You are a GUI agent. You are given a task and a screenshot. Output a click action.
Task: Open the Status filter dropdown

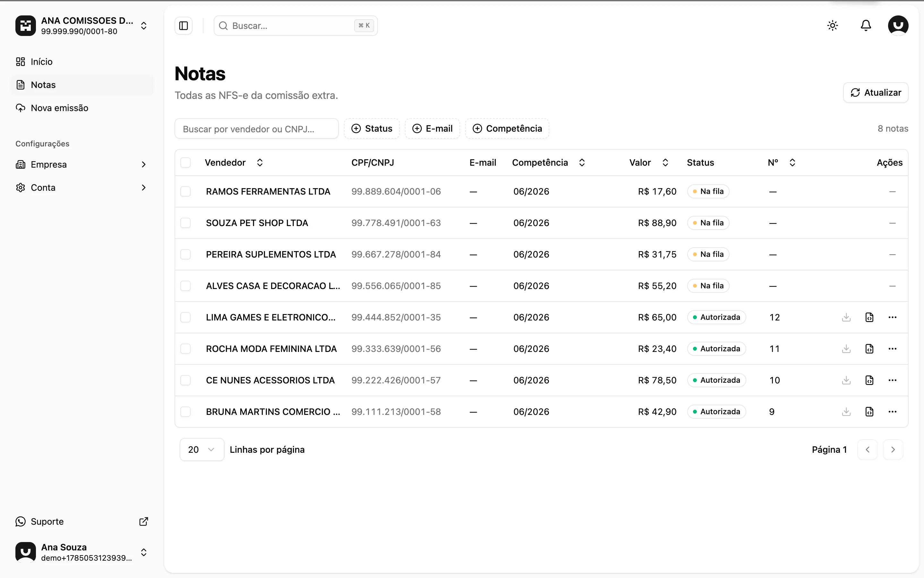[x=372, y=128]
